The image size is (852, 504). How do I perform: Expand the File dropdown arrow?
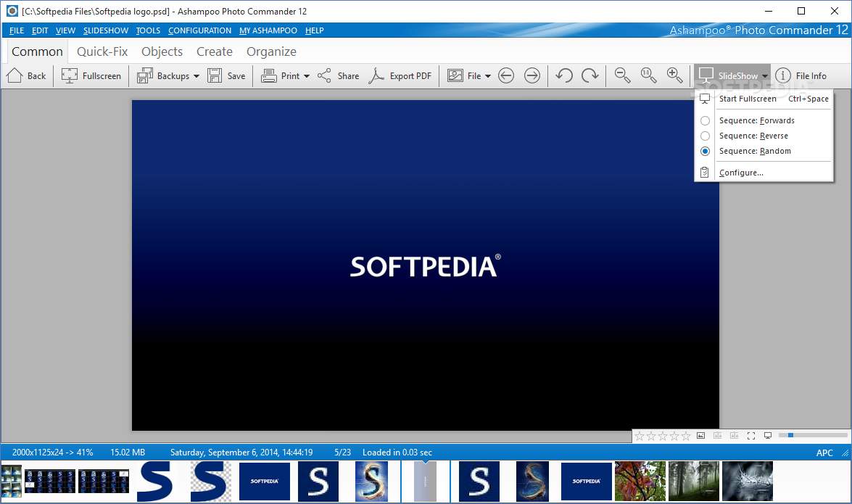click(488, 76)
